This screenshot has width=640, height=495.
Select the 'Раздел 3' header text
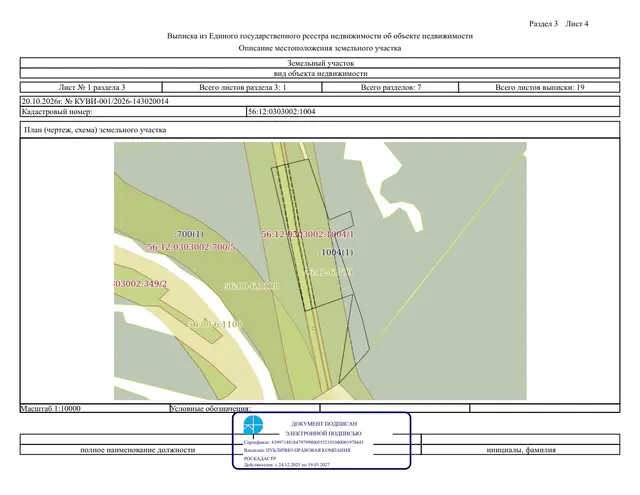click(x=543, y=24)
